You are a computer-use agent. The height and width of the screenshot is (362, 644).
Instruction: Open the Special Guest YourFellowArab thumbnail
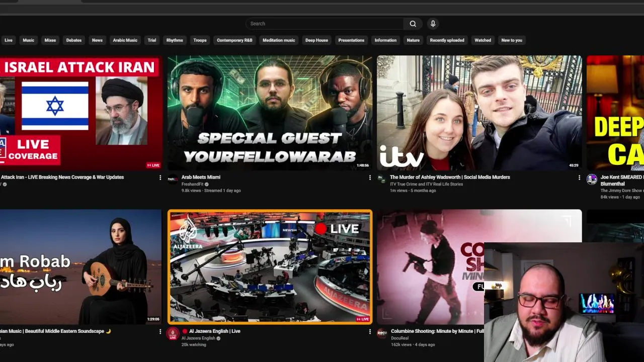(270, 113)
